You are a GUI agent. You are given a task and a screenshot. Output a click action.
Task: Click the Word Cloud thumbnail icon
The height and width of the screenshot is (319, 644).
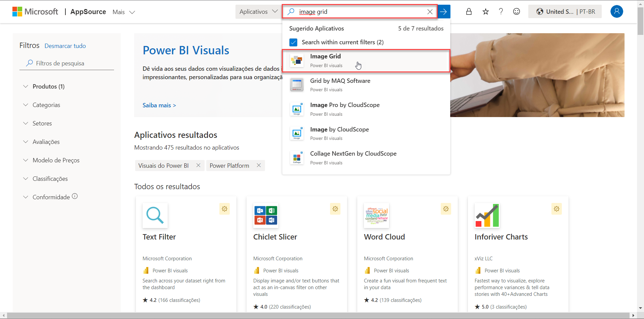click(376, 215)
